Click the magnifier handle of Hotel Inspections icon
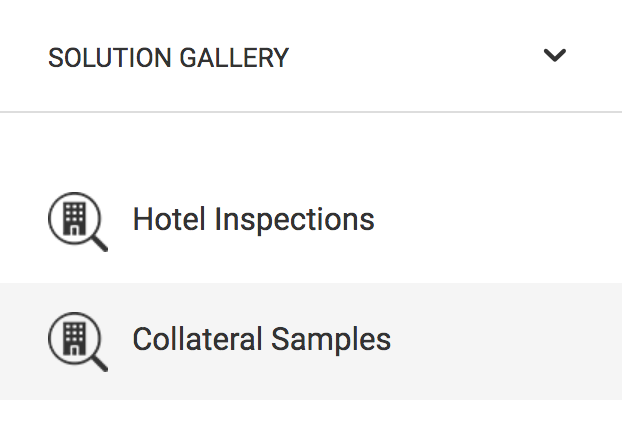 (99, 243)
